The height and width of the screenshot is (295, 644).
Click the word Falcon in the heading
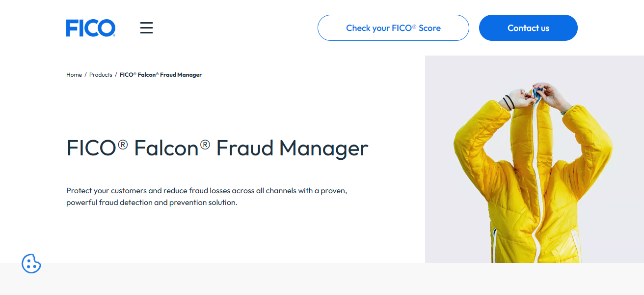point(166,148)
